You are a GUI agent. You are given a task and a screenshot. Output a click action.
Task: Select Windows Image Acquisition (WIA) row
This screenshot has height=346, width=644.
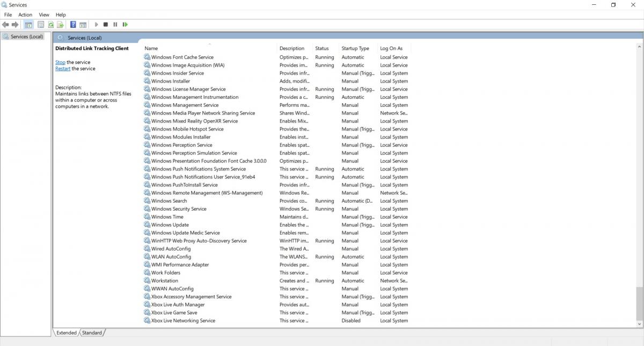276,65
